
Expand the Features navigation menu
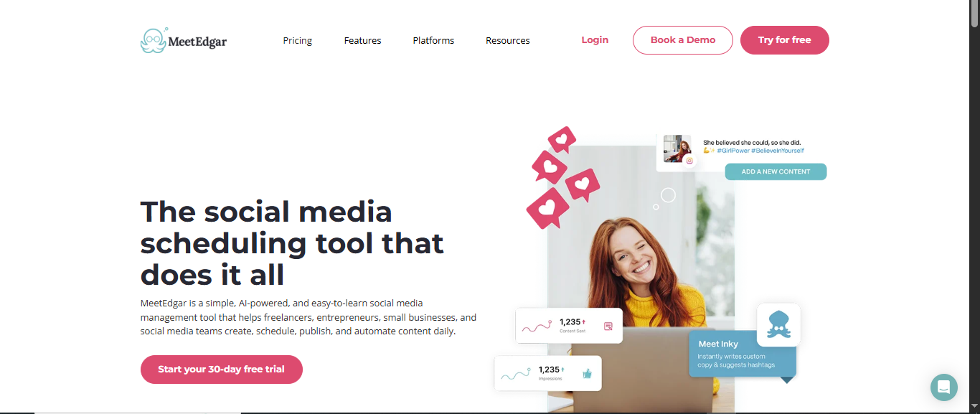click(362, 40)
